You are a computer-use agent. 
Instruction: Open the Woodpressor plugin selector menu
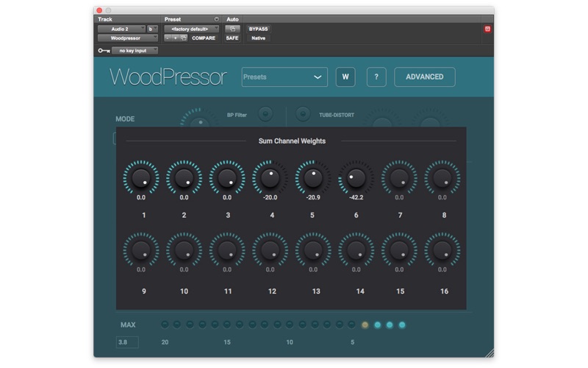click(127, 38)
